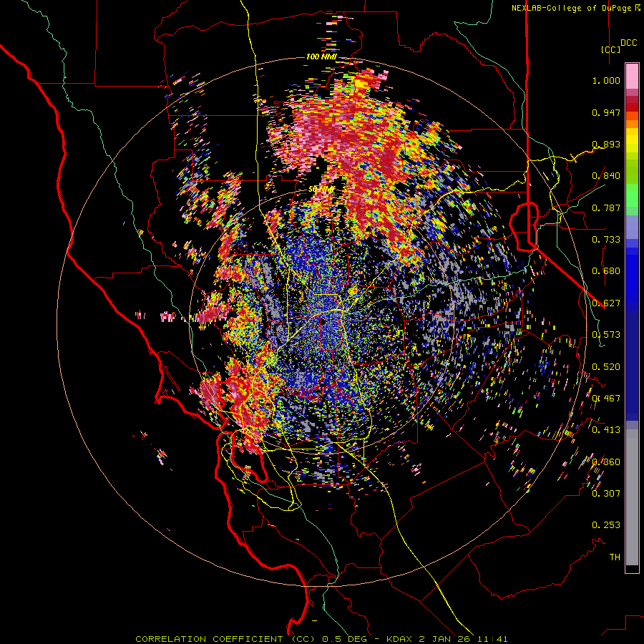Click the 0.467 scale value
The height and width of the screenshot is (644, 644).
click(606, 399)
